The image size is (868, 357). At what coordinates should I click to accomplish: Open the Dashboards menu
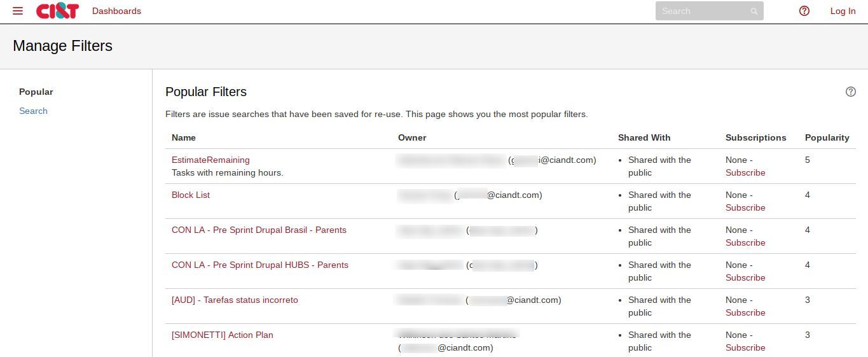116,11
